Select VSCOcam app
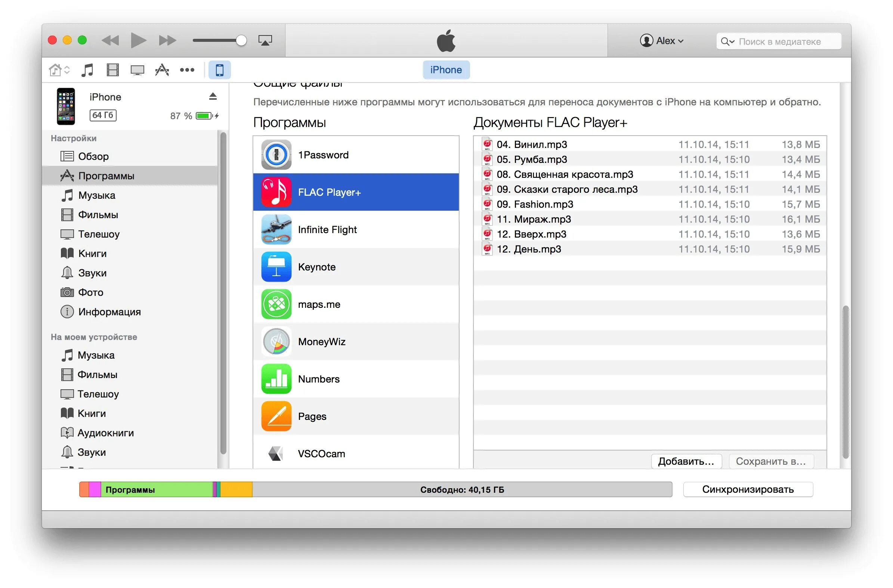The image size is (893, 588). click(356, 452)
